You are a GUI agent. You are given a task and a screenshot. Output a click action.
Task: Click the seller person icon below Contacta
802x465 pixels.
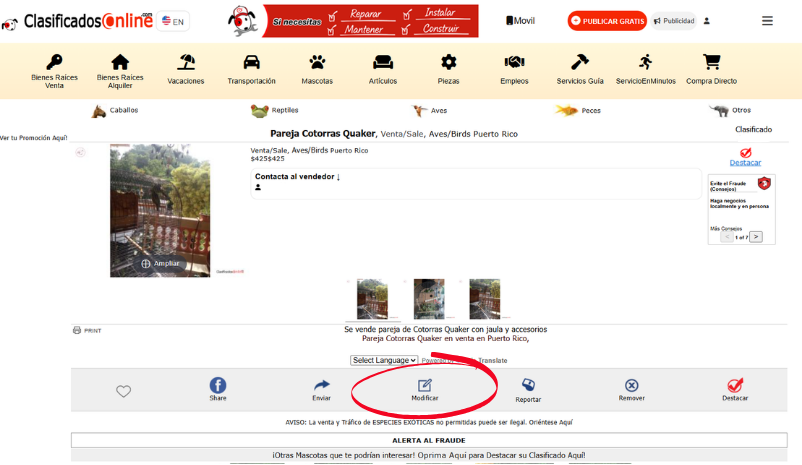[258, 187]
